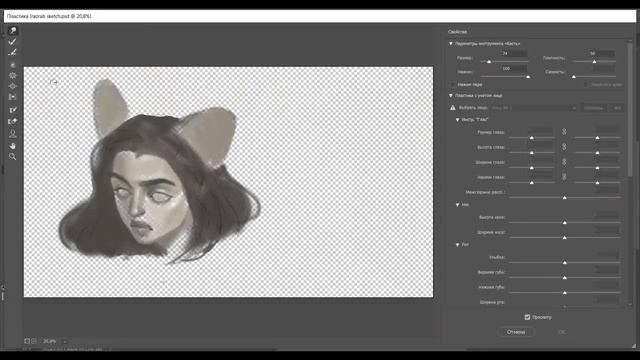Toggle link icon for eye width
The image size is (640, 360).
[564, 162]
